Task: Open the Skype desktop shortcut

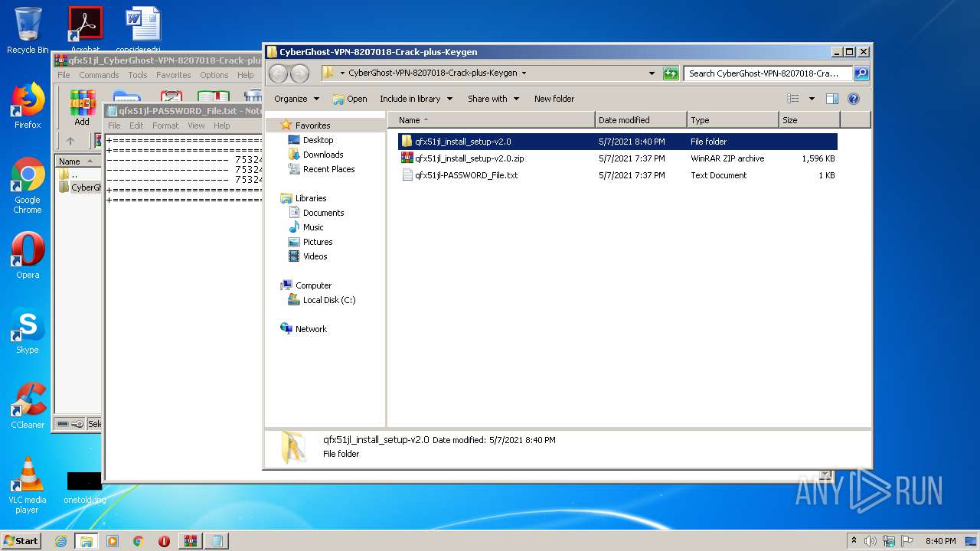Action: tap(28, 331)
